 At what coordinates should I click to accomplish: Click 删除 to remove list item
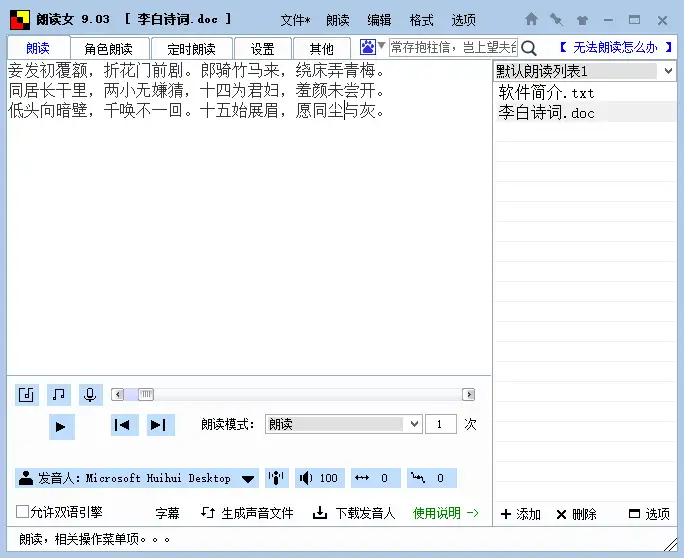coord(576,514)
